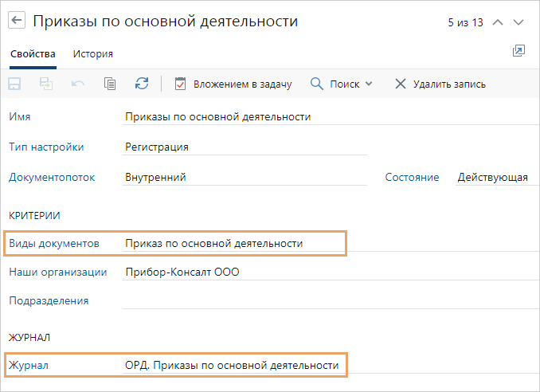540x392 pixels.
Task: Click the Undo changes icon
Action: pos(78,84)
